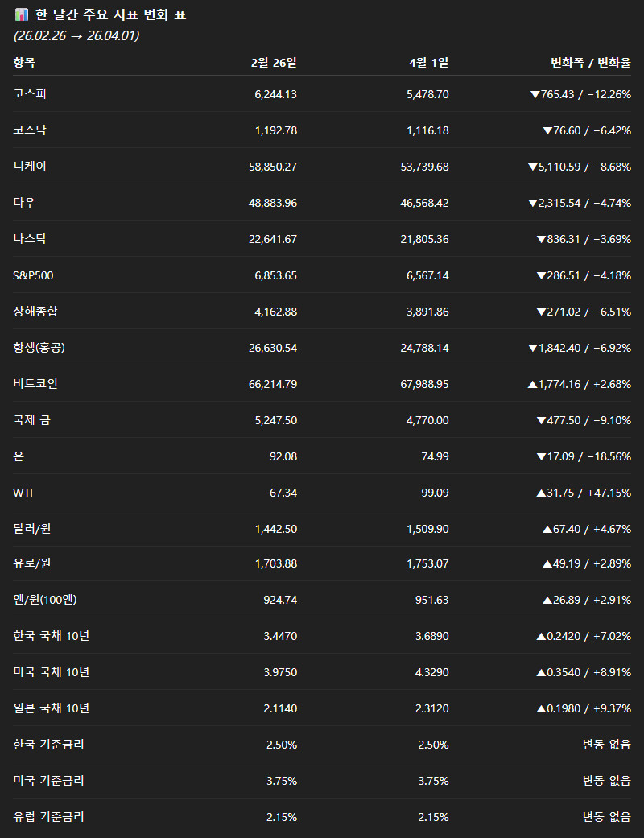The width and height of the screenshot is (644, 838).
Task: Click the WTI value 99.09
Action: pyautogui.click(x=435, y=493)
